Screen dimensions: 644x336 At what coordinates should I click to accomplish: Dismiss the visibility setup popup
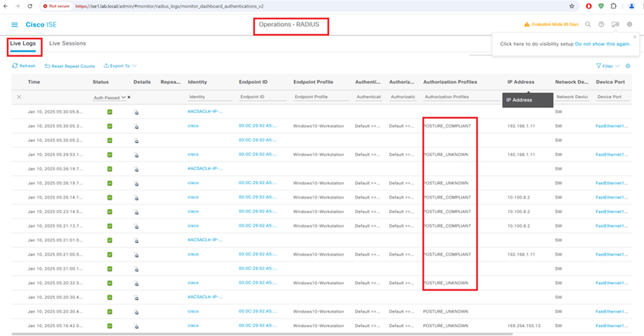click(635, 37)
